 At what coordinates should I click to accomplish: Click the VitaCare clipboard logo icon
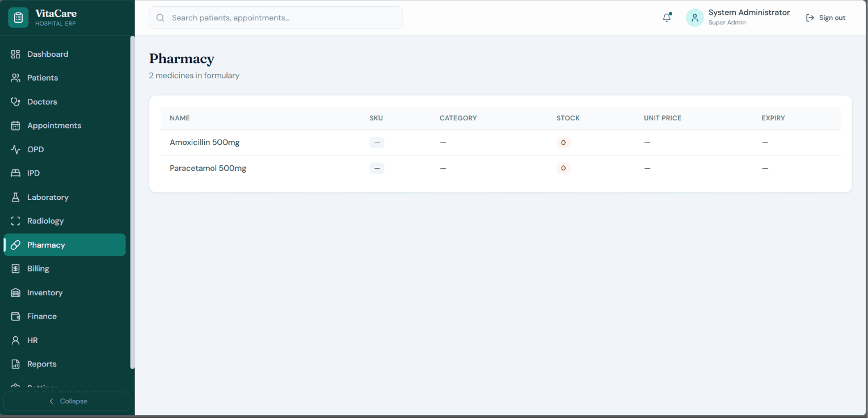18,18
